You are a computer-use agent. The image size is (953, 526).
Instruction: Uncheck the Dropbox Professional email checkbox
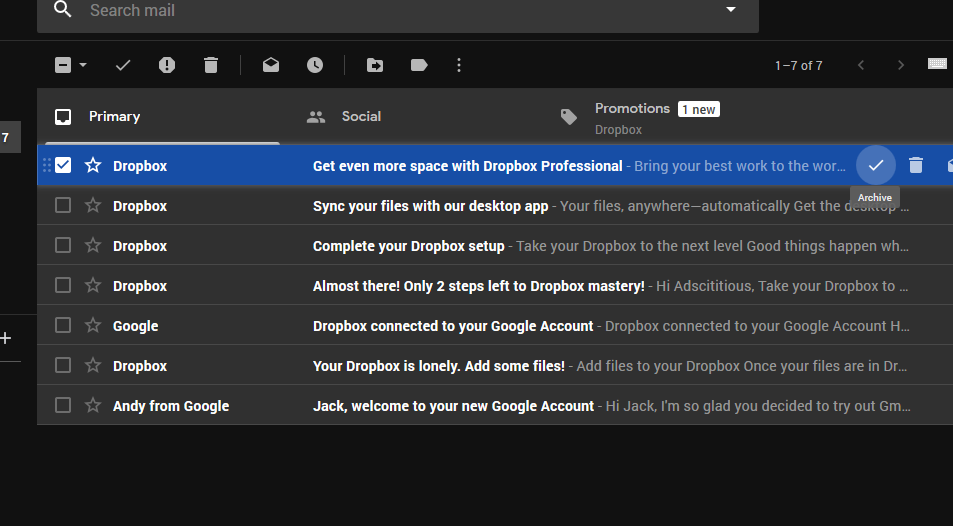click(x=63, y=165)
